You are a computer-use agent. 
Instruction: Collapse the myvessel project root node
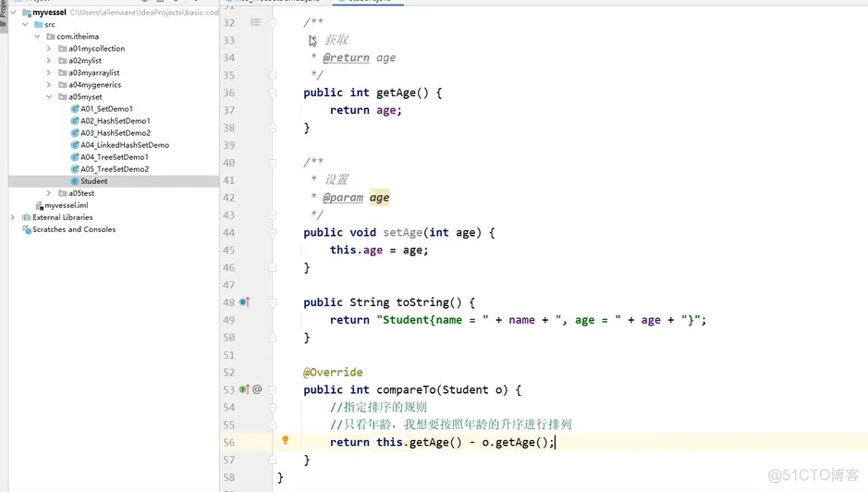13,12
